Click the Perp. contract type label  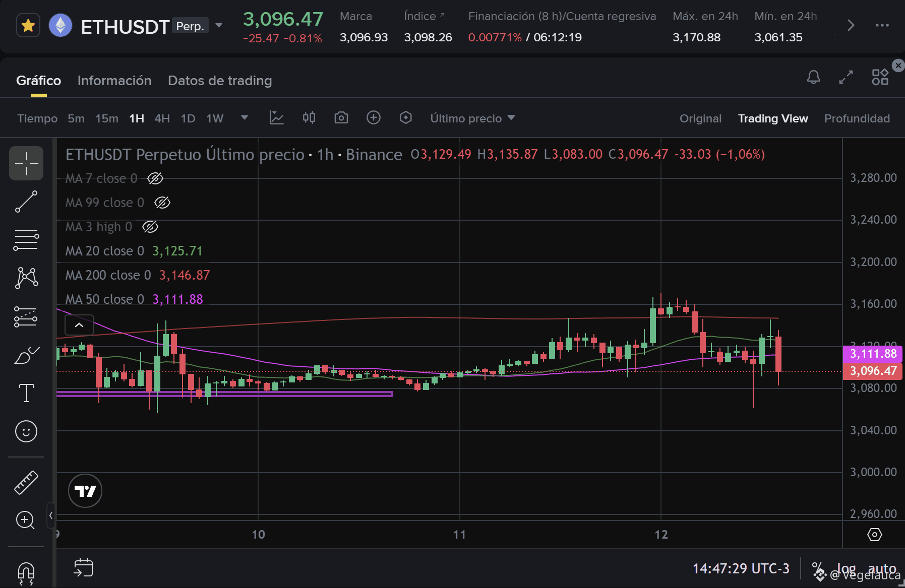point(190,26)
